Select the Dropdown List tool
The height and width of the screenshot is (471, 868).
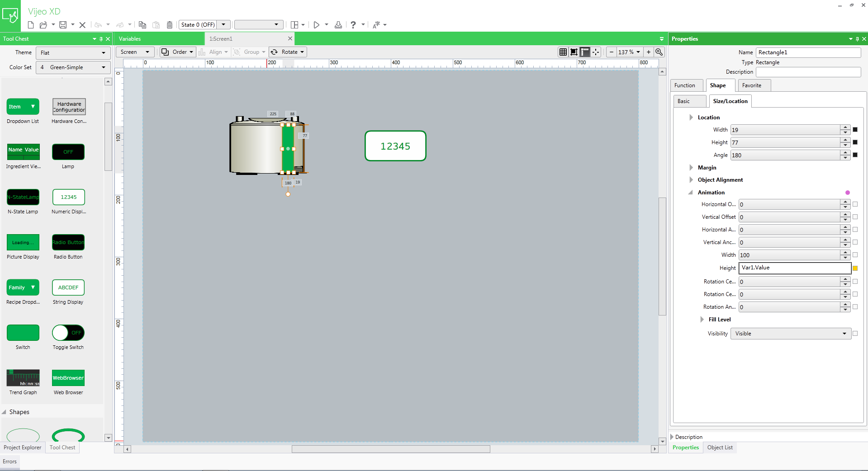pos(23,111)
